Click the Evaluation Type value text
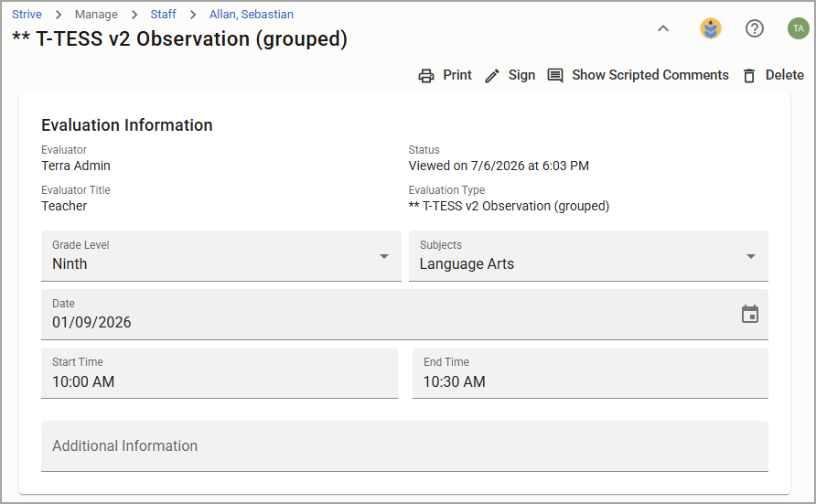 [x=509, y=206]
